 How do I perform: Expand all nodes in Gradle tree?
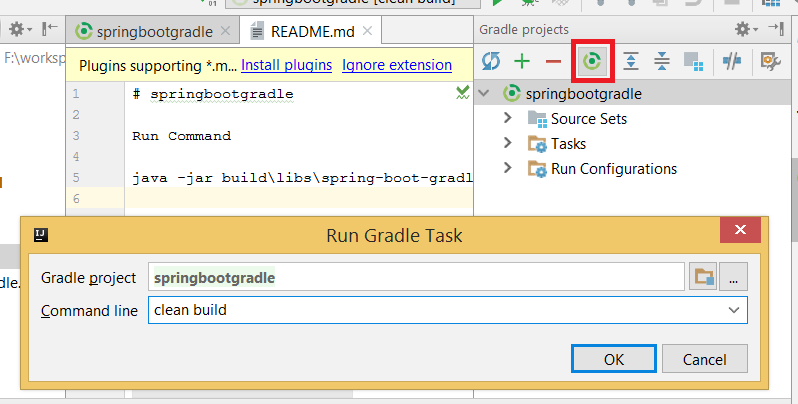tap(631, 62)
